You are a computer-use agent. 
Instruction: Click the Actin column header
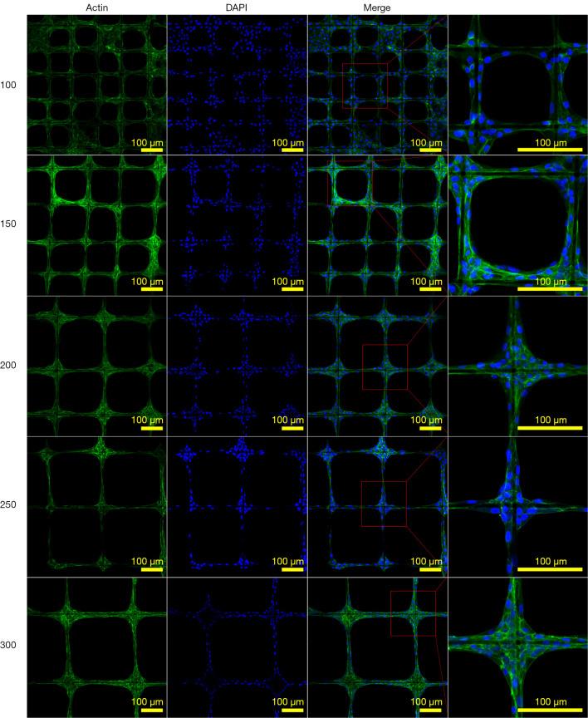[x=96, y=7]
